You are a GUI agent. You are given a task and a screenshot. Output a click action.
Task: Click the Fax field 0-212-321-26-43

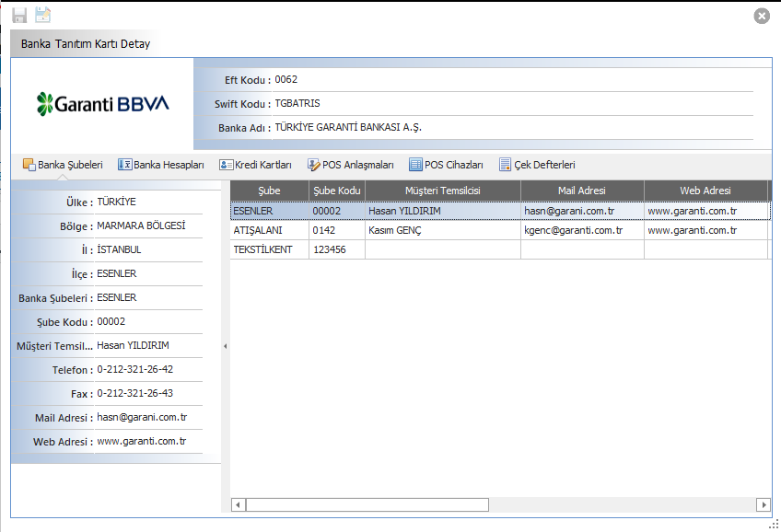pos(148,393)
